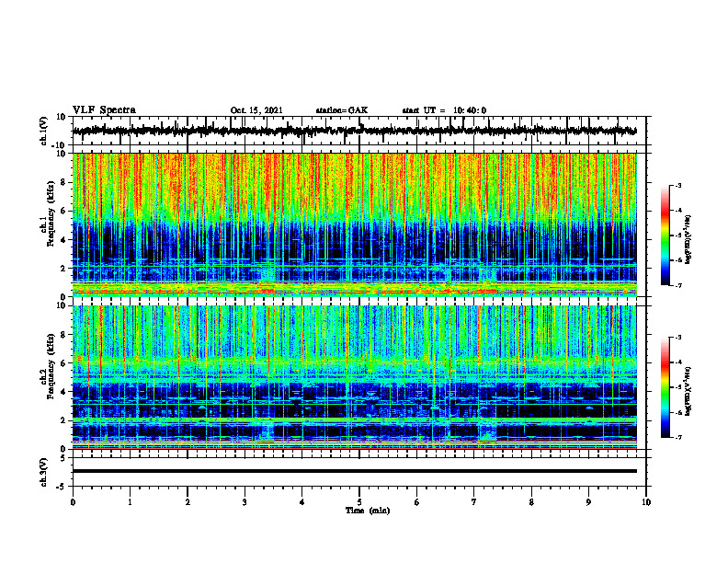Click the "-3" label on the upper colorbar
Screen dimensions: 728x563
(x=677, y=185)
